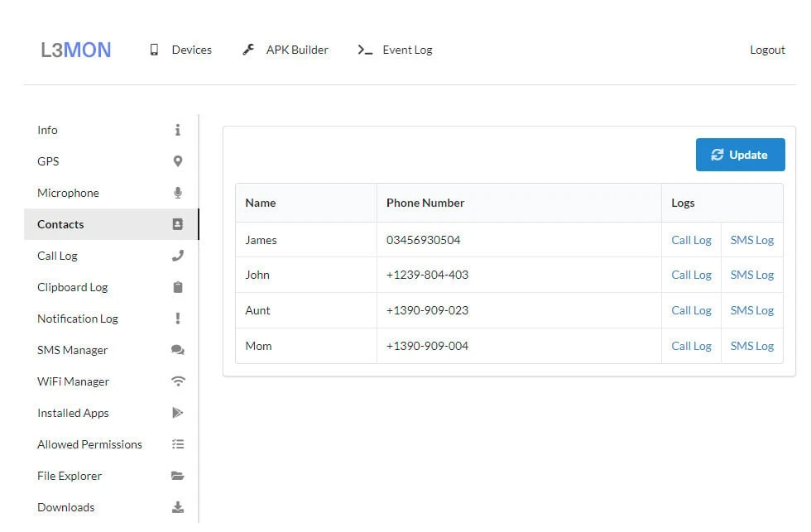Click the Clipboard Log clipboard icon
Screen dimensions: 811x532
tap(177, 287)
